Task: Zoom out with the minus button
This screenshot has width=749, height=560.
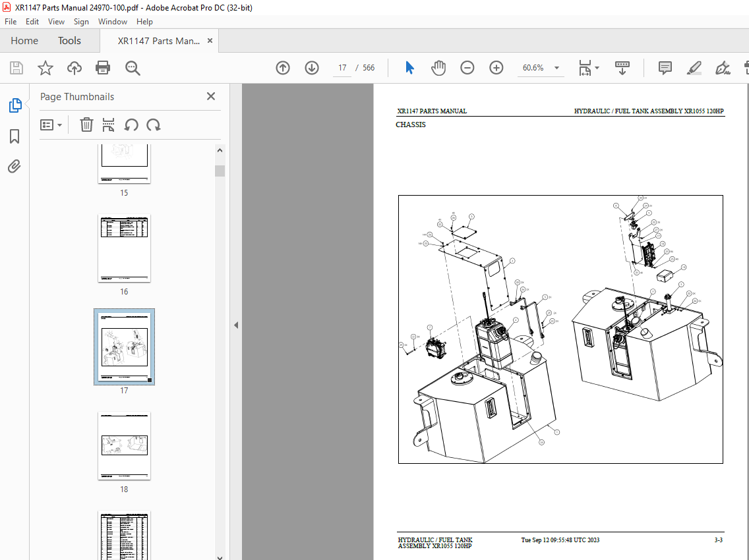Action: [467, 68]
